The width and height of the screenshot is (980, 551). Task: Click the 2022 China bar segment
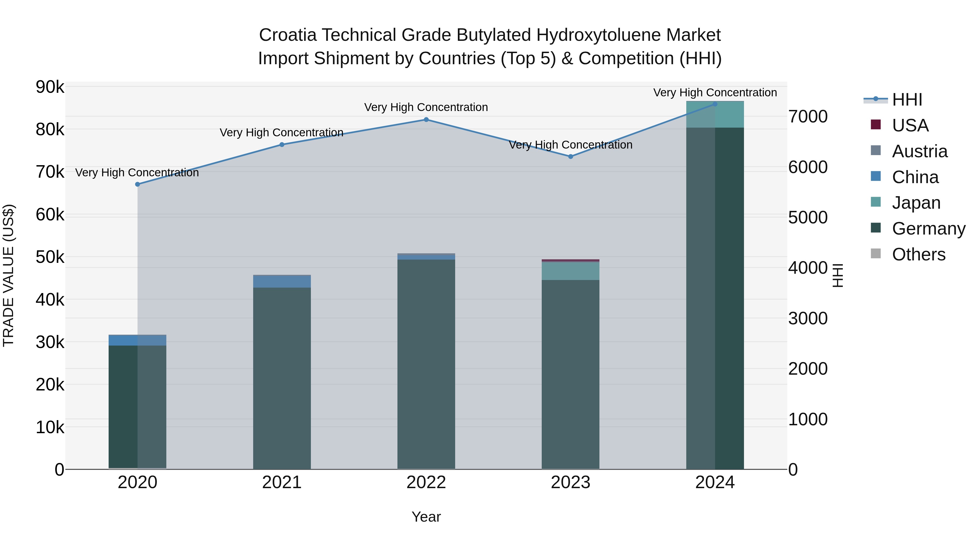pyautogui.click(x=427, y=257)
